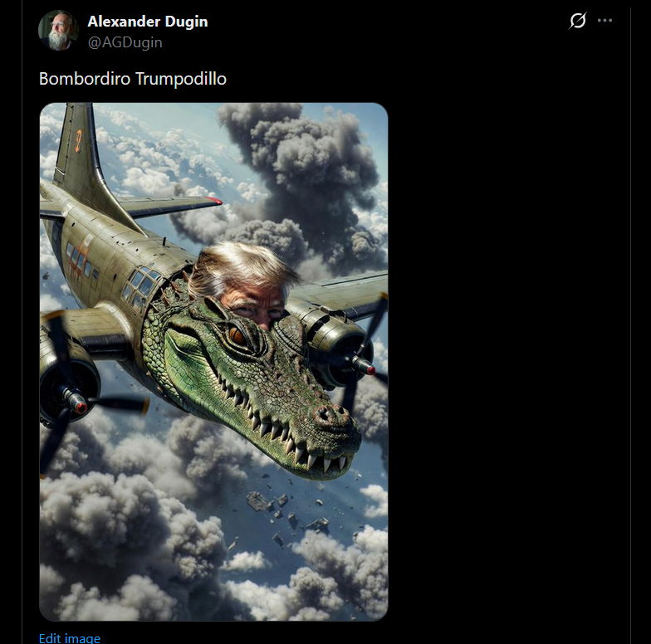Open the @AGDugin handle link

(x=125, y=42)
